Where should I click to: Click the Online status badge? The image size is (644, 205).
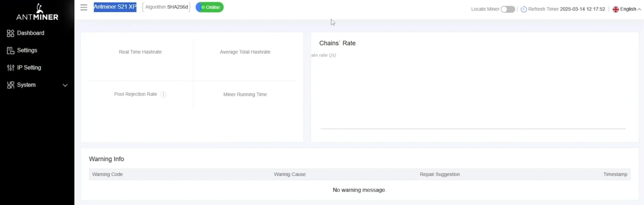pos(210,7)
